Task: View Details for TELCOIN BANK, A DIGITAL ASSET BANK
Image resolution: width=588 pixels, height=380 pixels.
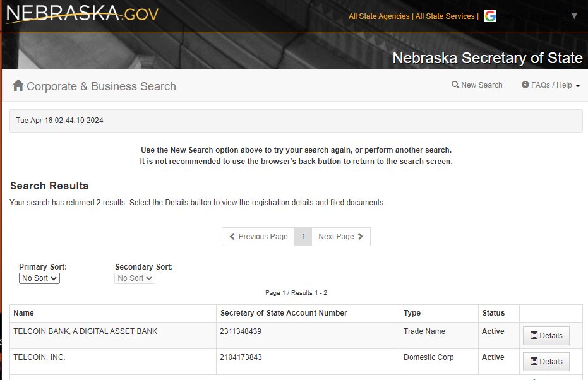Action: click(x=546, y=336)
